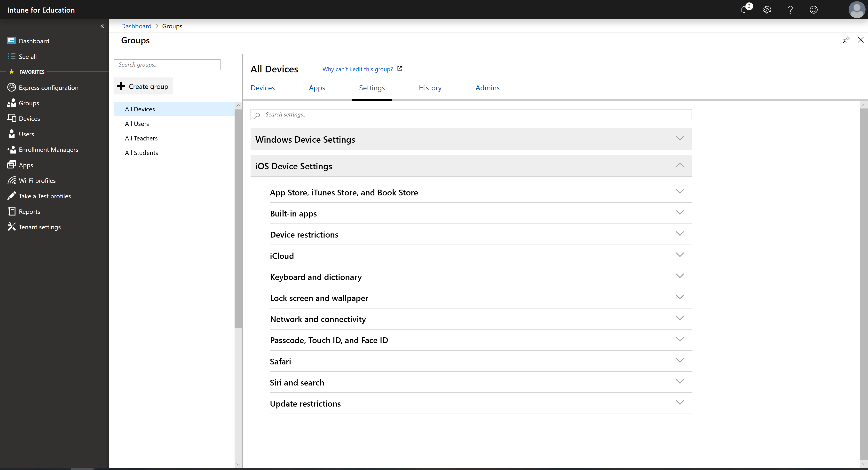Click the Dashboard icon in sidebar
The image size is (868, 470).
pos(12,40)
